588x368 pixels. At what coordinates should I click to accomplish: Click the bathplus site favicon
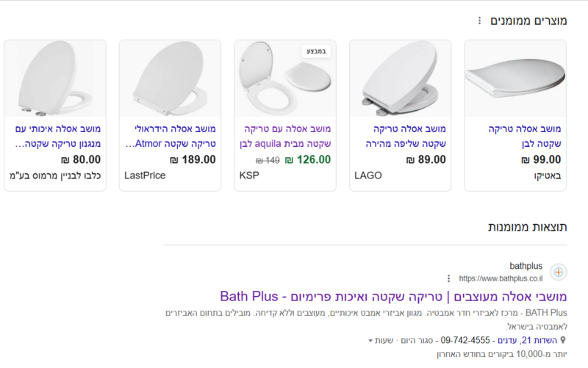pyautogui.click(x=559, y=272)
